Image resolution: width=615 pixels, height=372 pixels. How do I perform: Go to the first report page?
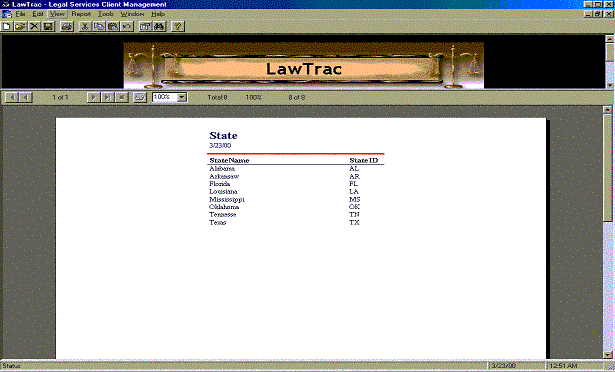tap(12, 97)
